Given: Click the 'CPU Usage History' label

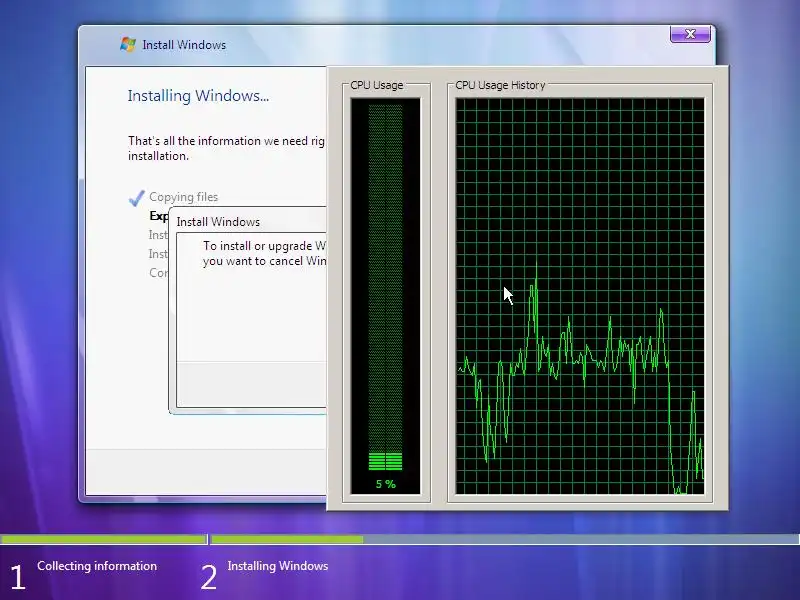Looking at the screenshot, I should 500,85.
